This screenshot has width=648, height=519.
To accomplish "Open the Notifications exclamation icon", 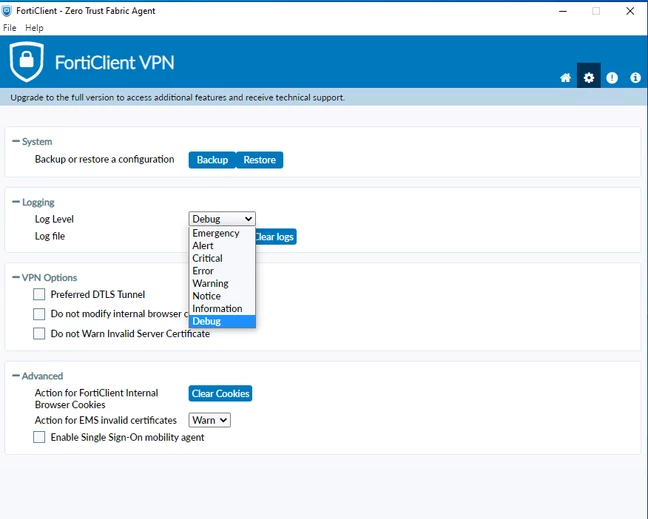I will [x=612, y=77].
